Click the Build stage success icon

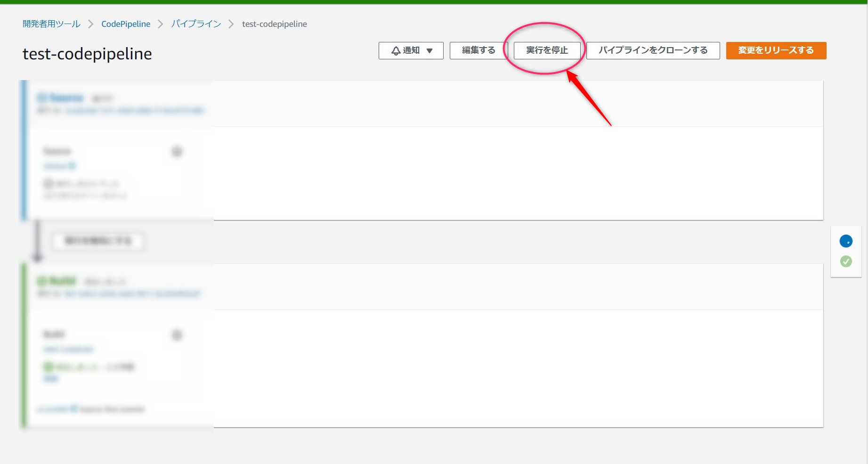pyautogui.click(x=42, y=281)
